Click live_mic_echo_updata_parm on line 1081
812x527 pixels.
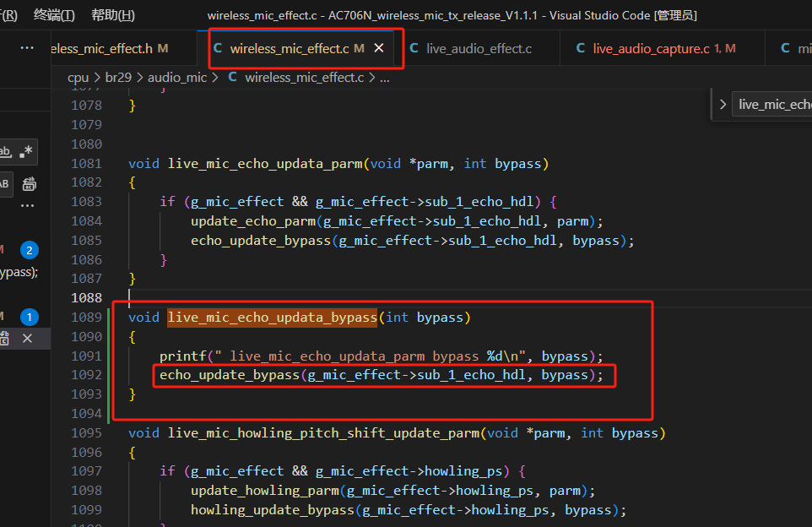[265, 164]
